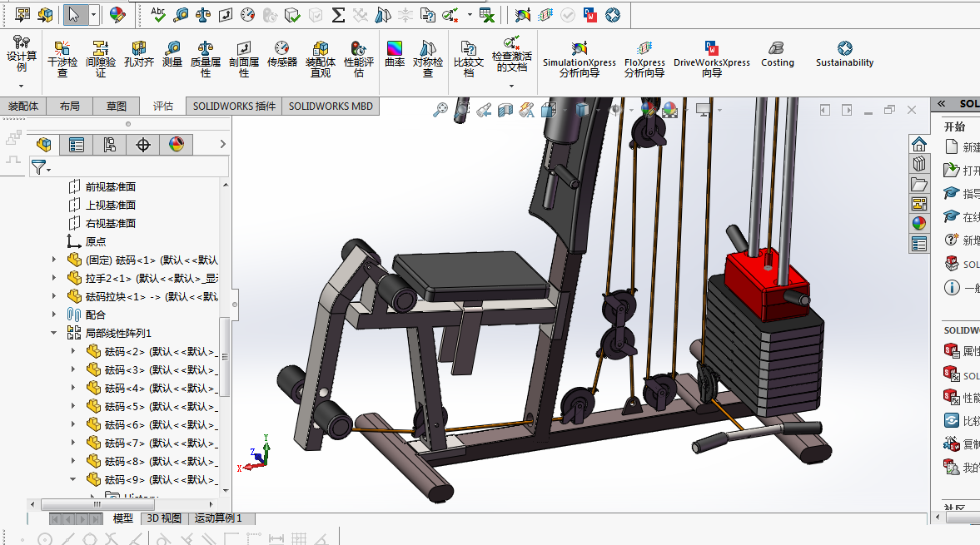The width and height of the screenshot is (980, 545).
Task: Switch to the 模型 bottom tab
Action: (122, 518)
